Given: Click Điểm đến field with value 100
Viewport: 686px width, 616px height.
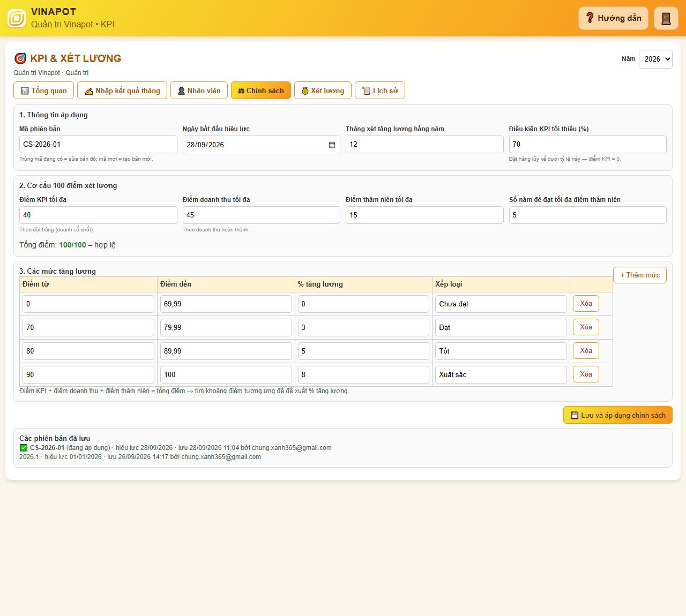Looking at the screenshot, I should pos(226,374).
